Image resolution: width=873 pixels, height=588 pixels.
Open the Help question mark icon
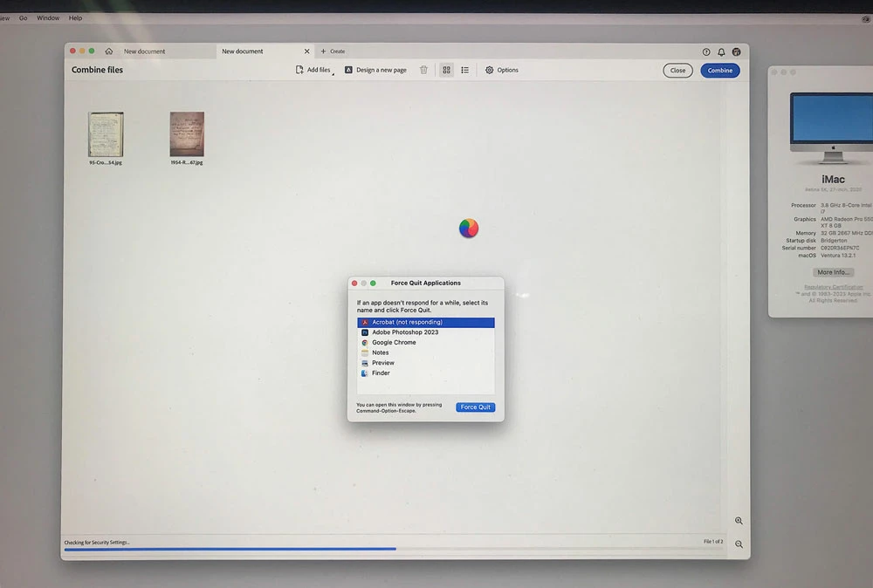pyautogui.click(x=706, y=51)
